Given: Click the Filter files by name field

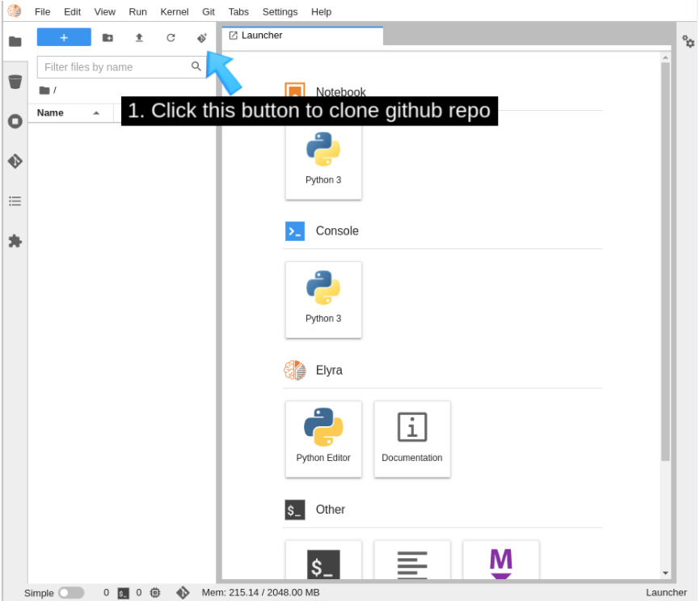Looking at the screenshot, I should [x=115, y=67].
